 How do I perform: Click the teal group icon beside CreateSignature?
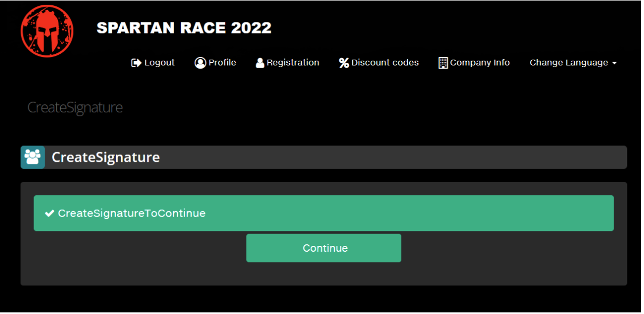(32, 157)
